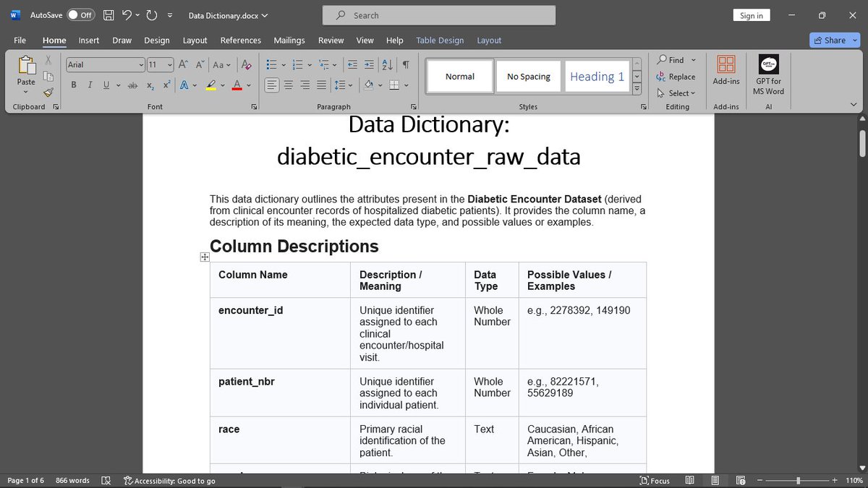Click the Multilevel List icon
Viewport: 868px width, 488px height.
pos(324,64)
